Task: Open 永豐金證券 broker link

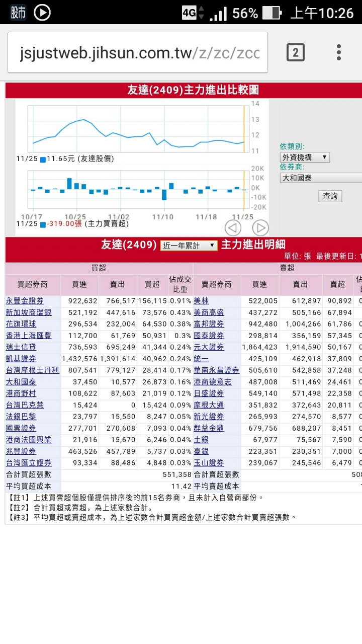Action: point(25,301)
